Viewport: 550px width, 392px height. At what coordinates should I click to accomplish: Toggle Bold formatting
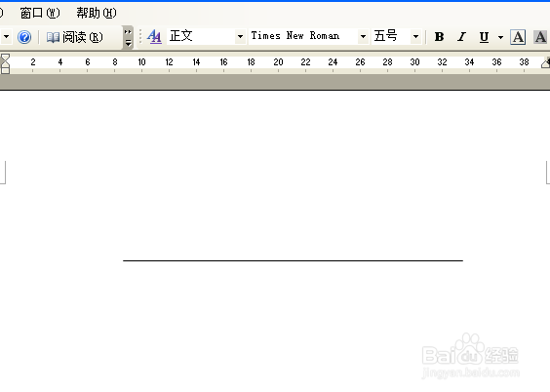(439, 37)
